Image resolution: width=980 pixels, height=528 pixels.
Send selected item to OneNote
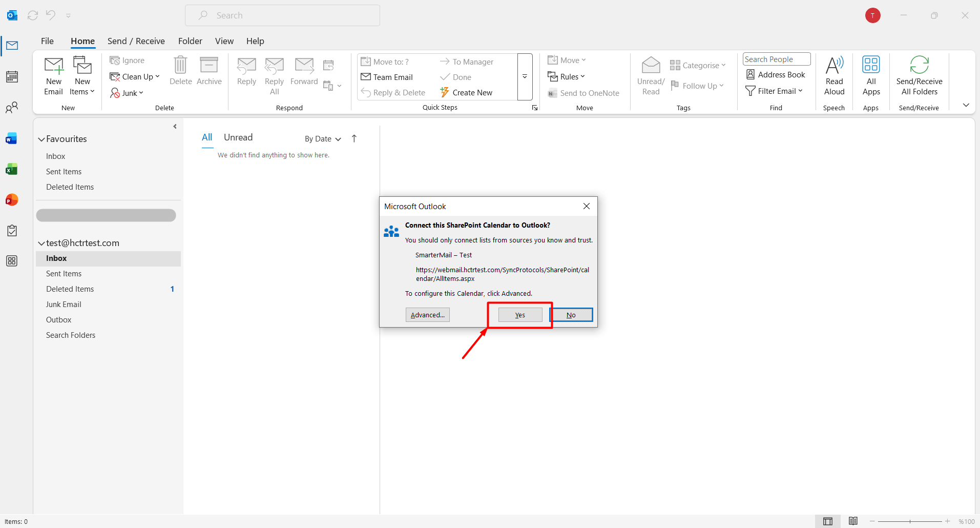(583, 93)
